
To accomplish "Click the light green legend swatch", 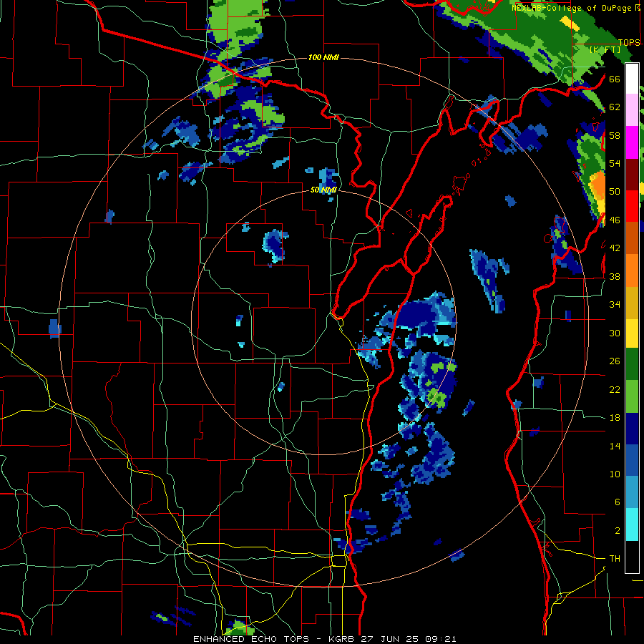I will [x=632, y=396].
